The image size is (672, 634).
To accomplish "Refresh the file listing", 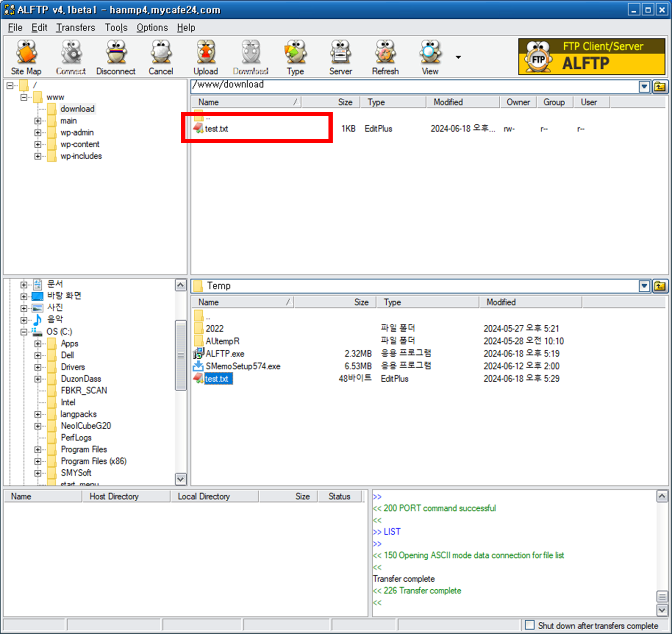I will click(385, 56).
